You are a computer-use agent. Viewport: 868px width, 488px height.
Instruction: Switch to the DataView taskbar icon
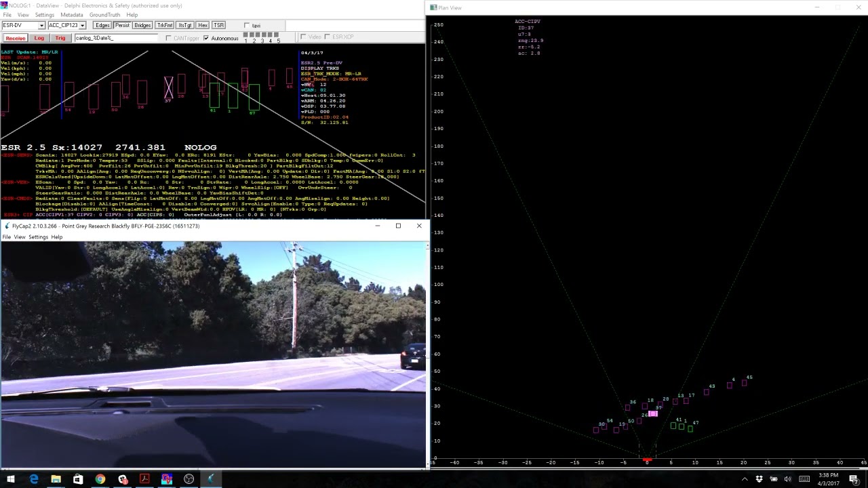pos(167,479)
